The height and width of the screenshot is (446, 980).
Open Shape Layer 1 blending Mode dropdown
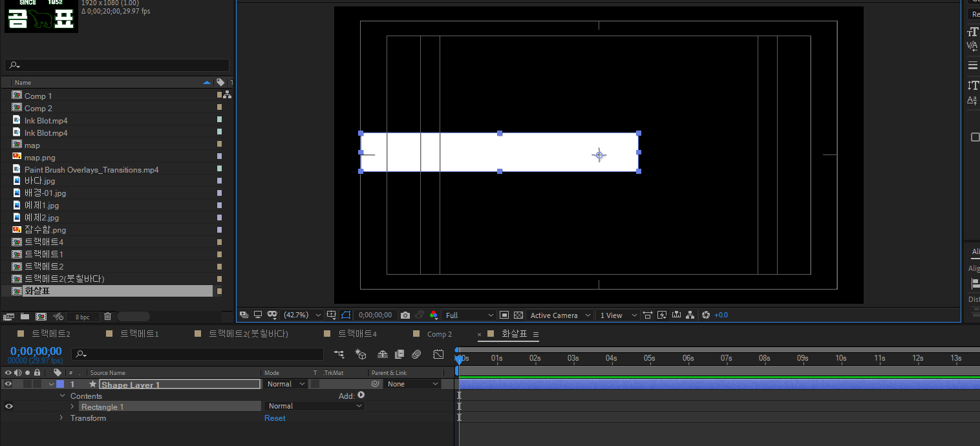pyautogui.click(x=286, y=384)
